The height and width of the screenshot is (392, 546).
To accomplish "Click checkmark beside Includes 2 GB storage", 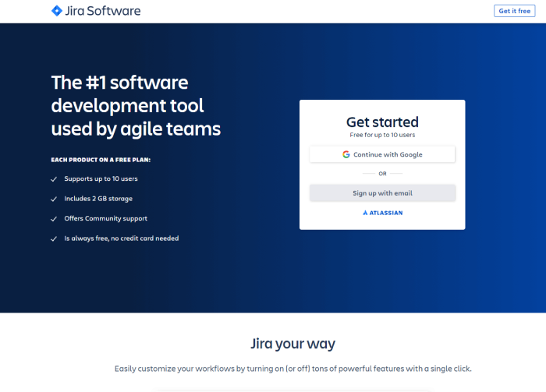I will 54,199.
